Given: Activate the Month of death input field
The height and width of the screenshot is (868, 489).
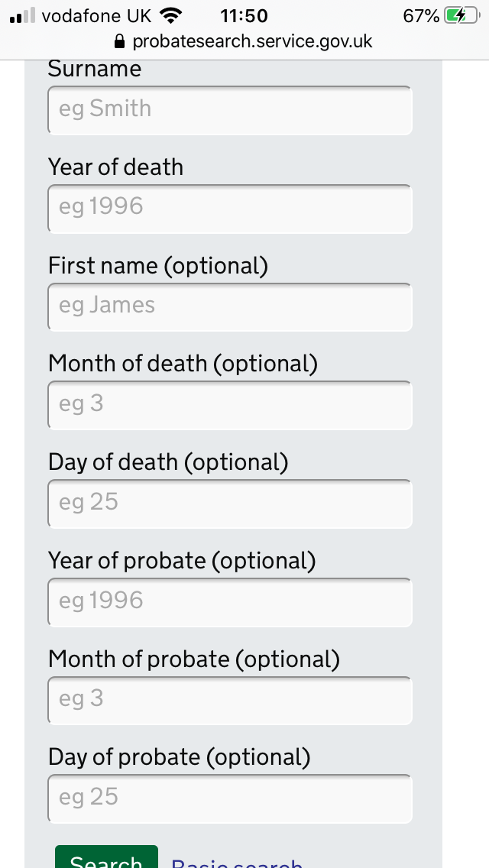Looking at the screenshot, I should pyautogui.click(x=230, y=405).
